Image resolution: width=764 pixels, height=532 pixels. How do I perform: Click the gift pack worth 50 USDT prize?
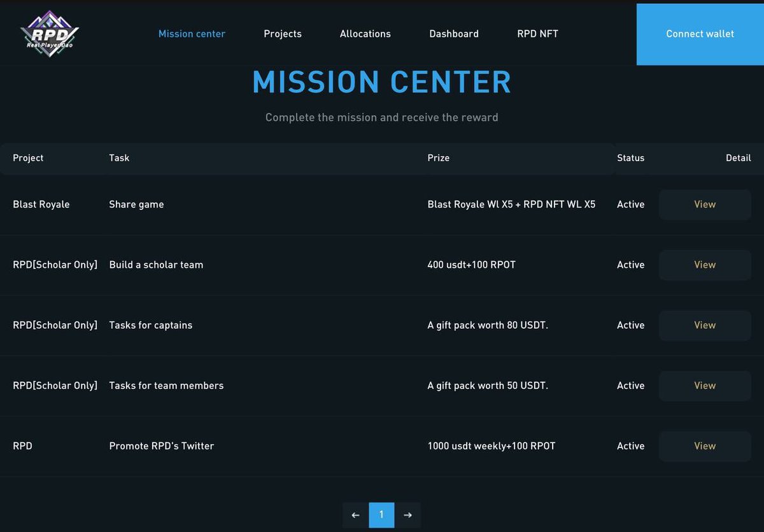point(488,386)
